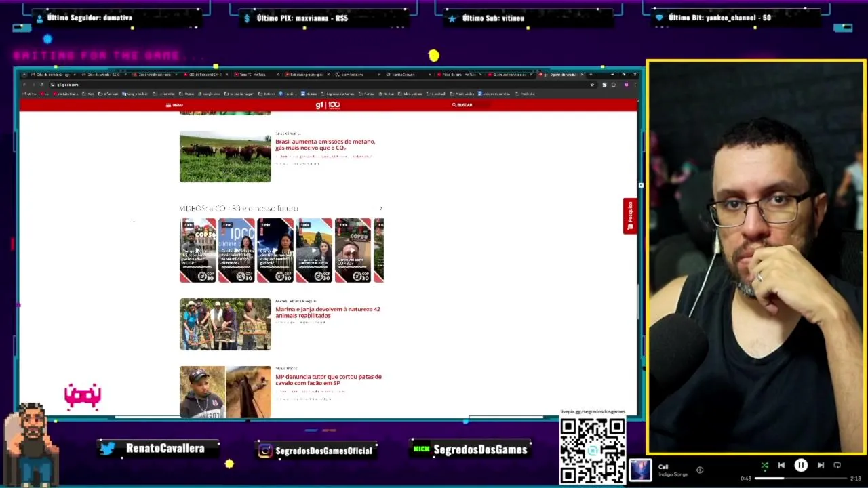
Task: Click the text Último Bit: yankee_channel - 50
Action: [x=719, y=18]
